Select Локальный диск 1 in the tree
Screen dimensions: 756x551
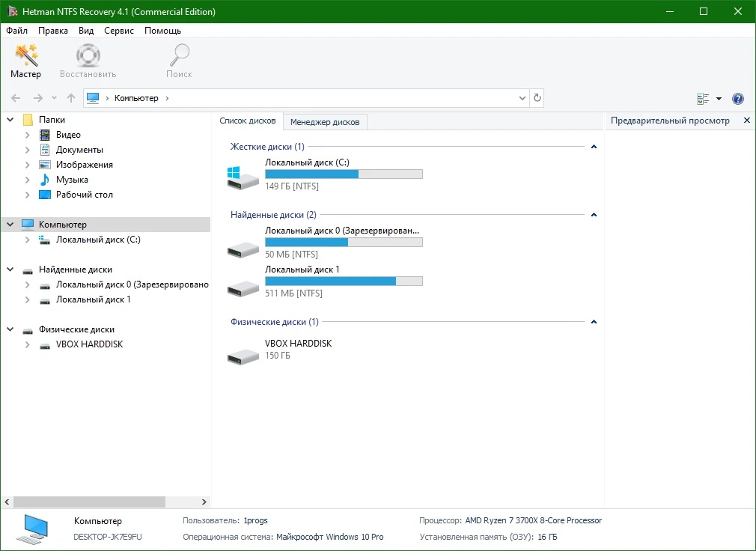point(93,299)
